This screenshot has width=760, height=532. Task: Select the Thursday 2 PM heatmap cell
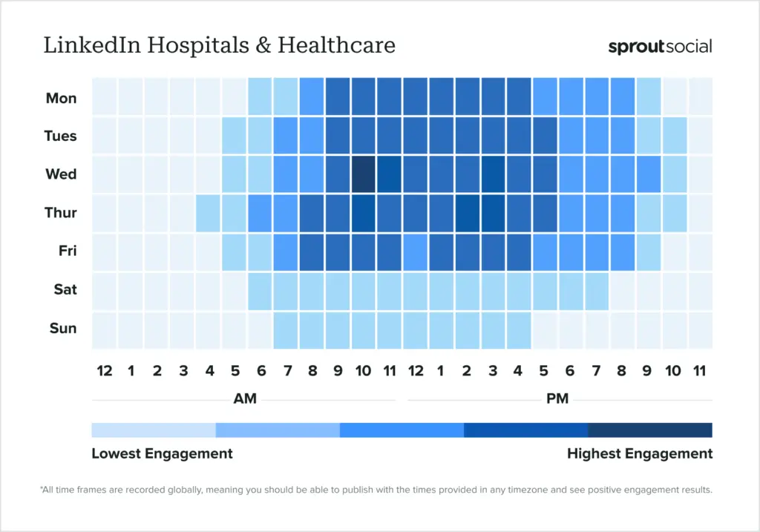468,213
